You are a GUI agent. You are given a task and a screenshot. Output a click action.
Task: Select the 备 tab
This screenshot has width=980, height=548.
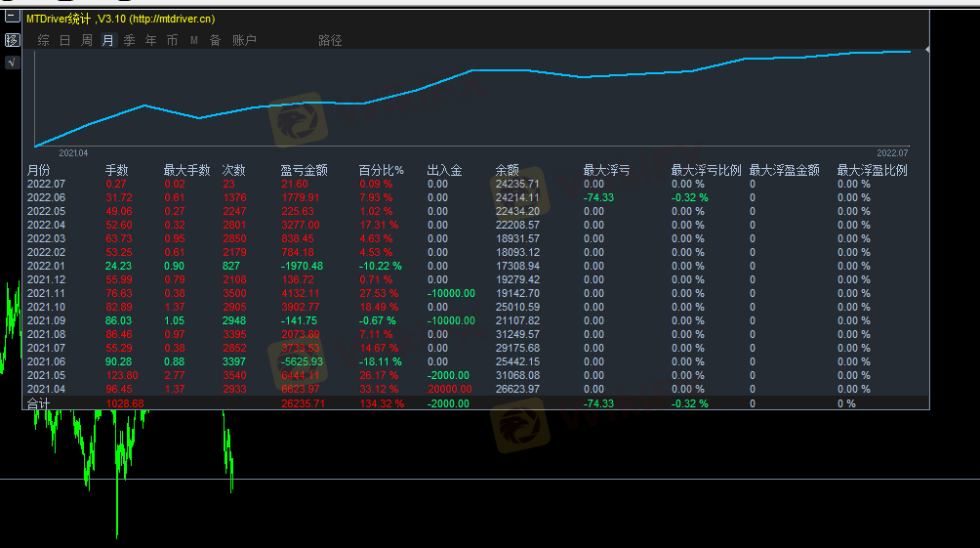click(x=215, y=40)
